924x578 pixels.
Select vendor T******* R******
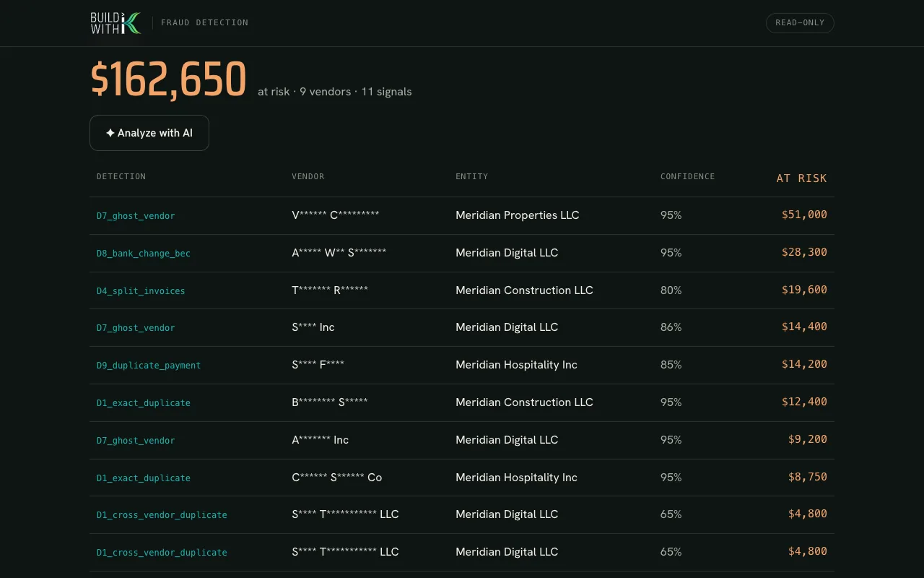pyautogui.click(x=330, y=290)
